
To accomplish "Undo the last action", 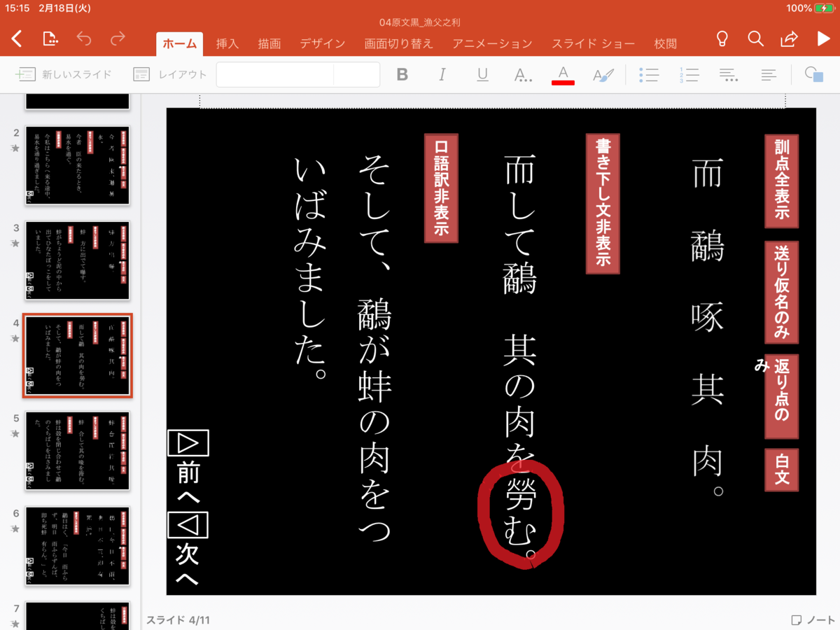I will point(84,38).
